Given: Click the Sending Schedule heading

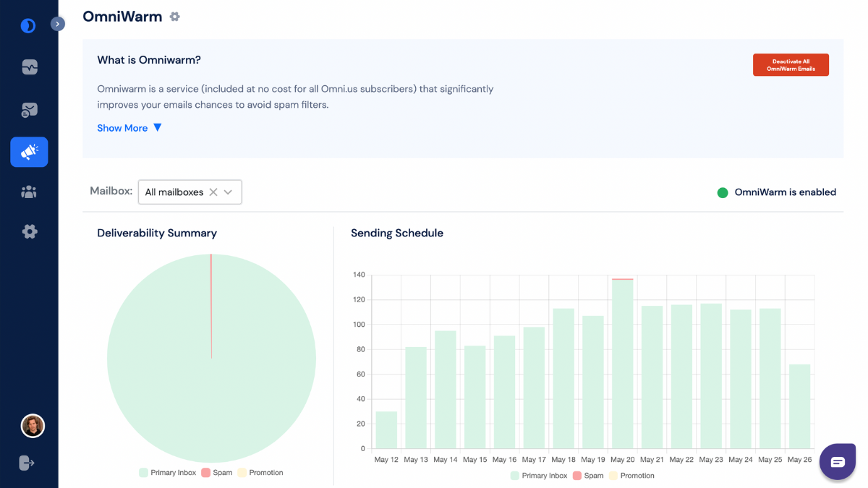Looking at the screenshot, I should [397, 233].
